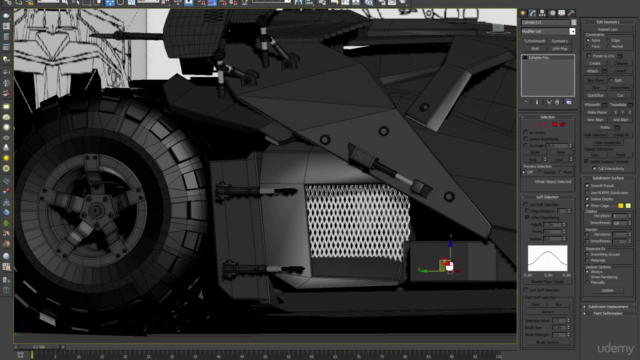640x360 pixels.
Task: Select Edge constraint radio button
Action: pos(608,40)
